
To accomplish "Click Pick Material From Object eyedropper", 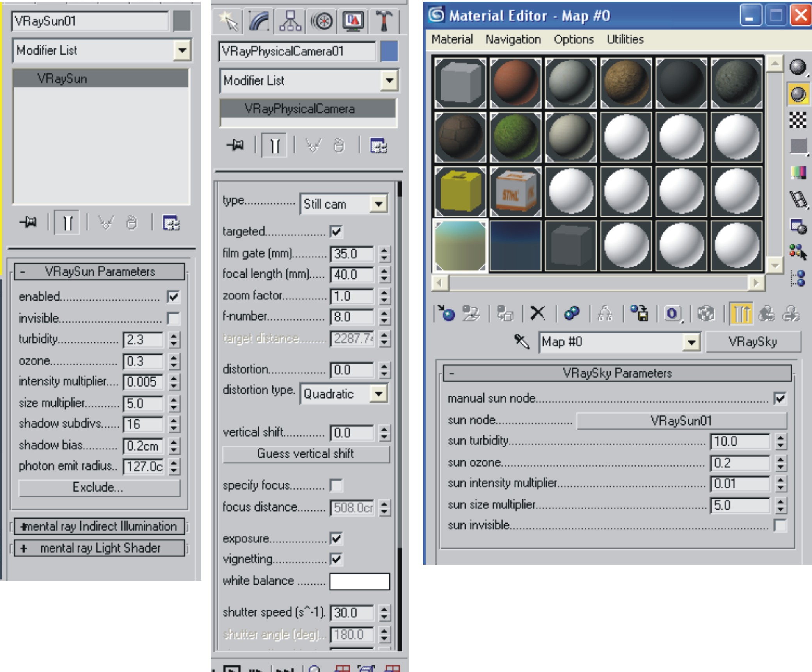I will click(522, 342).
